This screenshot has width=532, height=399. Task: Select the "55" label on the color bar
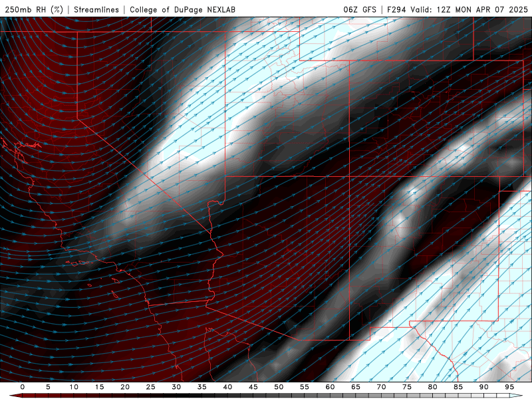point(305,387)
